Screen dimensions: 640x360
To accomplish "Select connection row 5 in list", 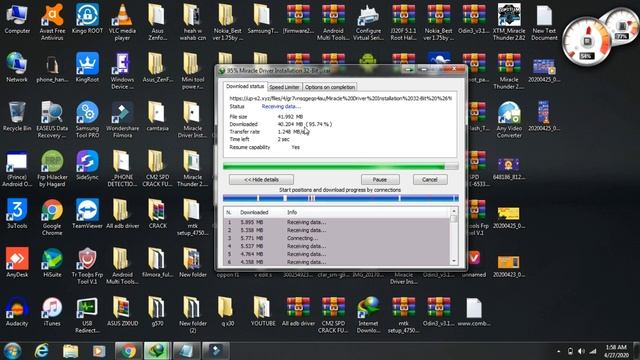I will pyautogui.click(x=337, y=254).
